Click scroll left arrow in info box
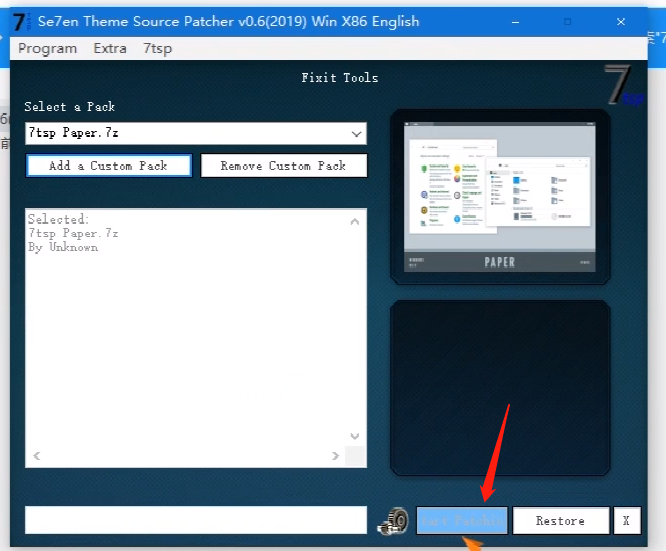 tap(37, 456)
